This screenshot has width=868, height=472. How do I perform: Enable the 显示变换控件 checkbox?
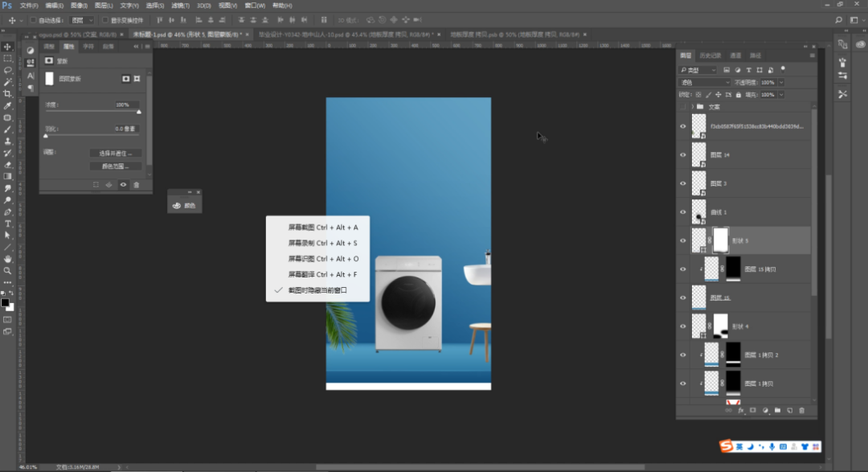pos(104,19)
